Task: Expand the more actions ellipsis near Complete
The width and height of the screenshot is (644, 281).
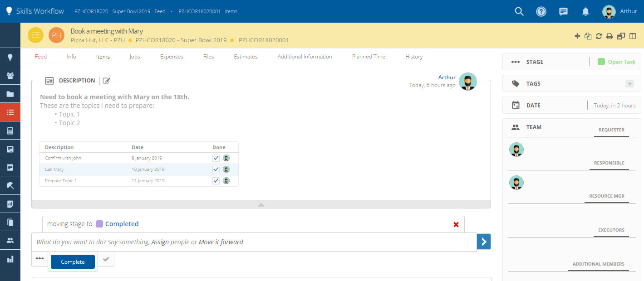Action: (39, 258)
